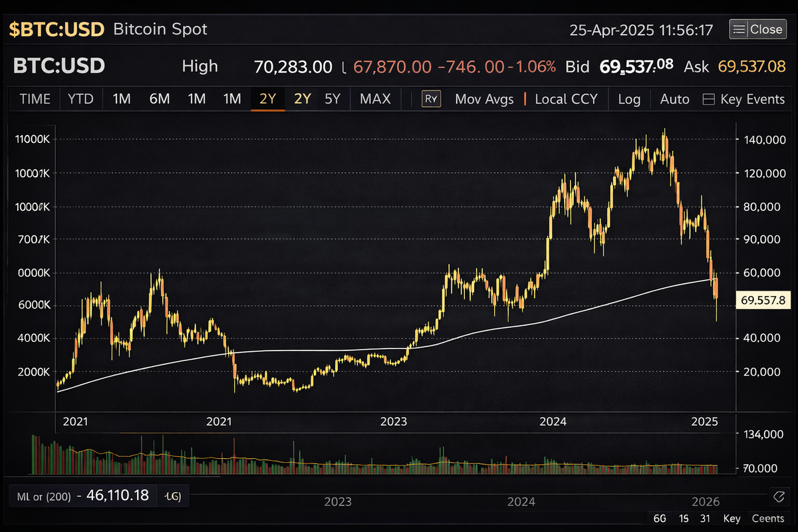Viewport: 798px width, 532px height.
Task: Click the hamburger menu icon beside Close
Action: (x=738, y=29)
